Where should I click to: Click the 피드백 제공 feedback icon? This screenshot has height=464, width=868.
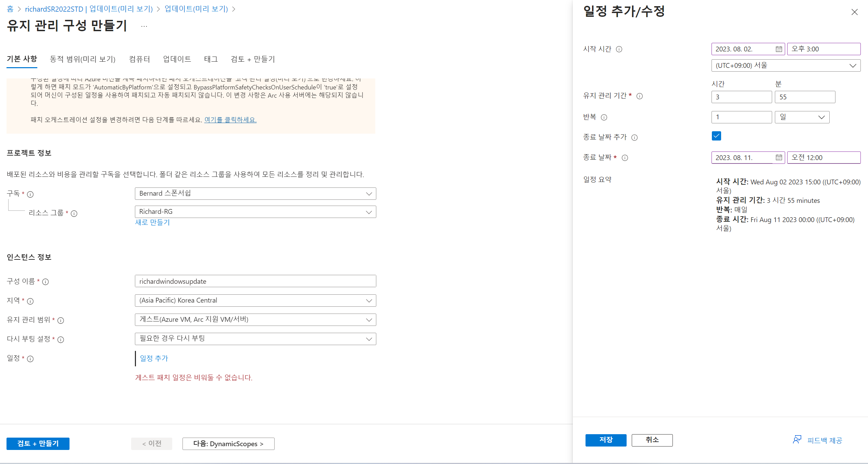[797, 440]
